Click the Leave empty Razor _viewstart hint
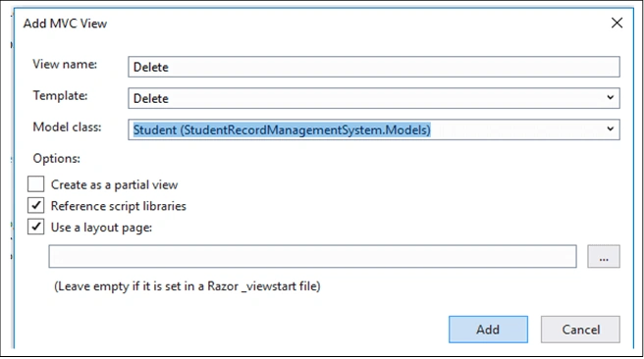The image size is (644, 359). [188, 286]
